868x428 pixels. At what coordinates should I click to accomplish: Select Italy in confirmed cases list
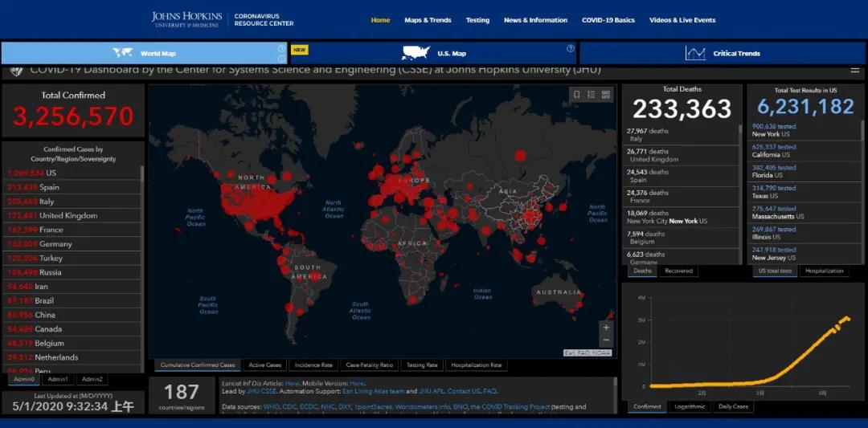(x=47, y=202)
